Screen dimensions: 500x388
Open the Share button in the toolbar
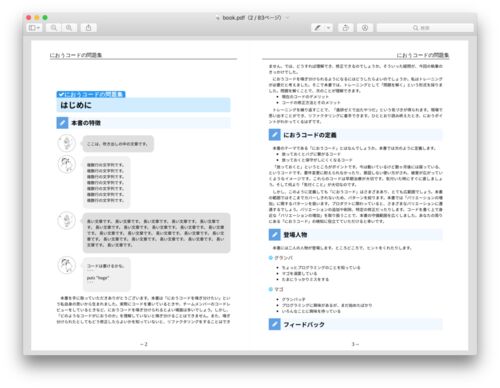point(88,28)
